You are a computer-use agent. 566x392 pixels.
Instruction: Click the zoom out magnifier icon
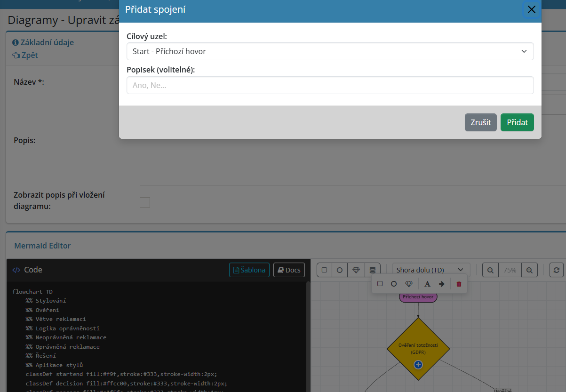[490, 270]
